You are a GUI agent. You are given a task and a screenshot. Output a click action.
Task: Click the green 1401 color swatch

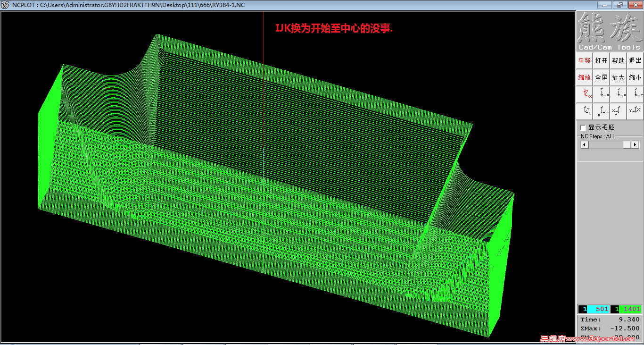click(x=630, y=309)
